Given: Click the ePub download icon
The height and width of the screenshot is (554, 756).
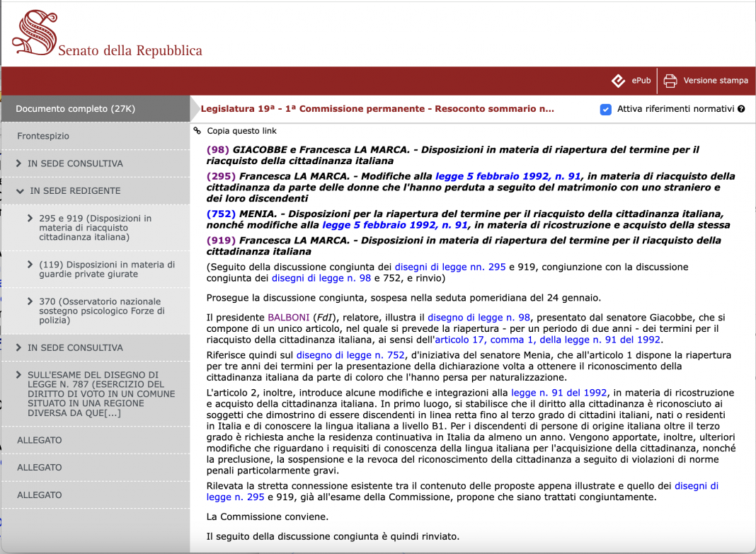Looking at the screenshot, I should 618,81.
